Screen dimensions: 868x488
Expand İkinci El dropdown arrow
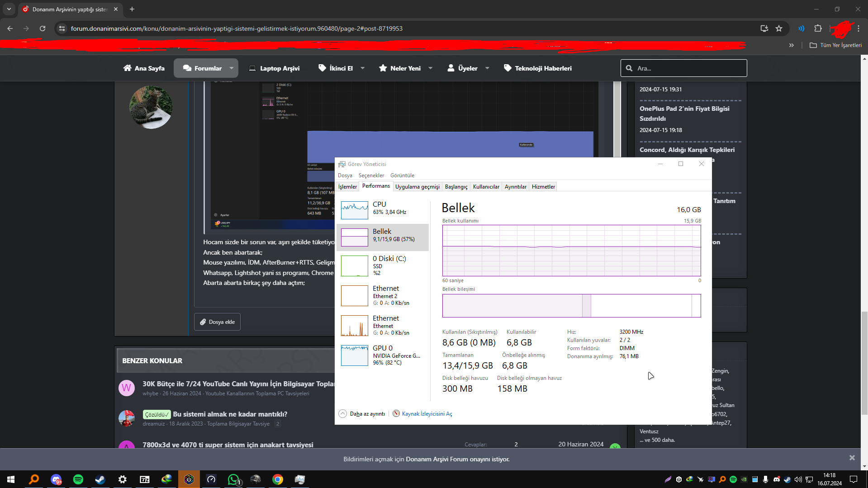tap(362, 68)
